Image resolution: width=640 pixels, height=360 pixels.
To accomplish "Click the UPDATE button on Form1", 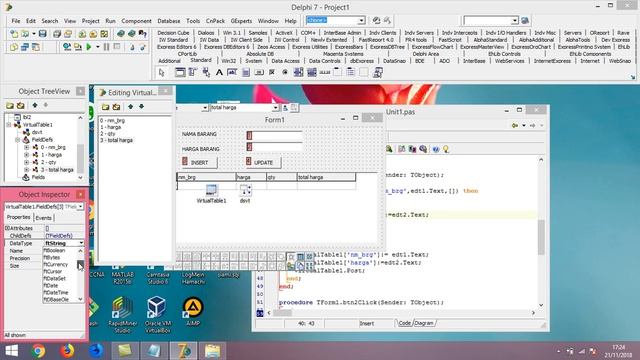I will pyautogui.click(x=263, y=162).
